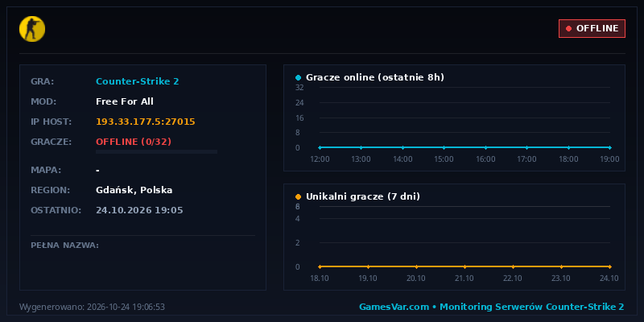Select the Free For All mod value
This screenshot has height=322, width=644.
coord(125,101)
